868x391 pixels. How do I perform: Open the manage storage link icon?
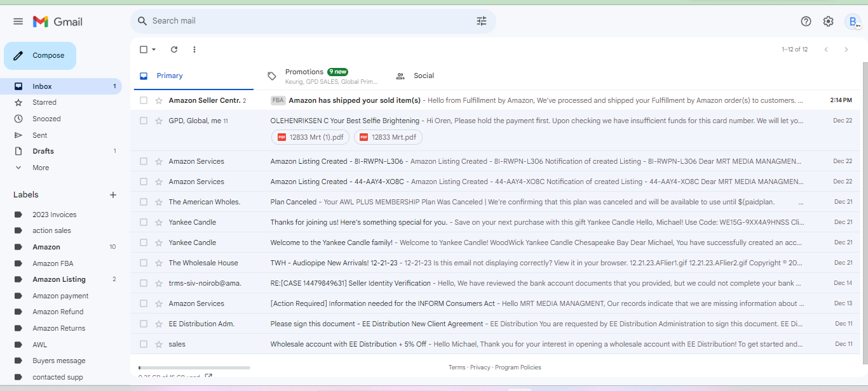[208, 376]
